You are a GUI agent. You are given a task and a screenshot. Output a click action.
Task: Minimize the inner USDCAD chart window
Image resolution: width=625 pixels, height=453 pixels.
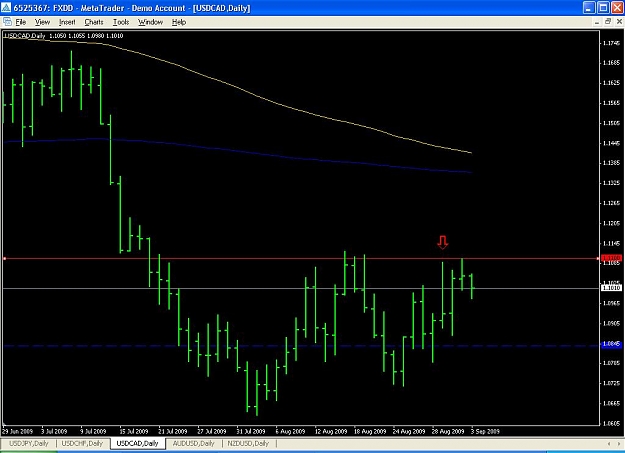tap(597, 22)
